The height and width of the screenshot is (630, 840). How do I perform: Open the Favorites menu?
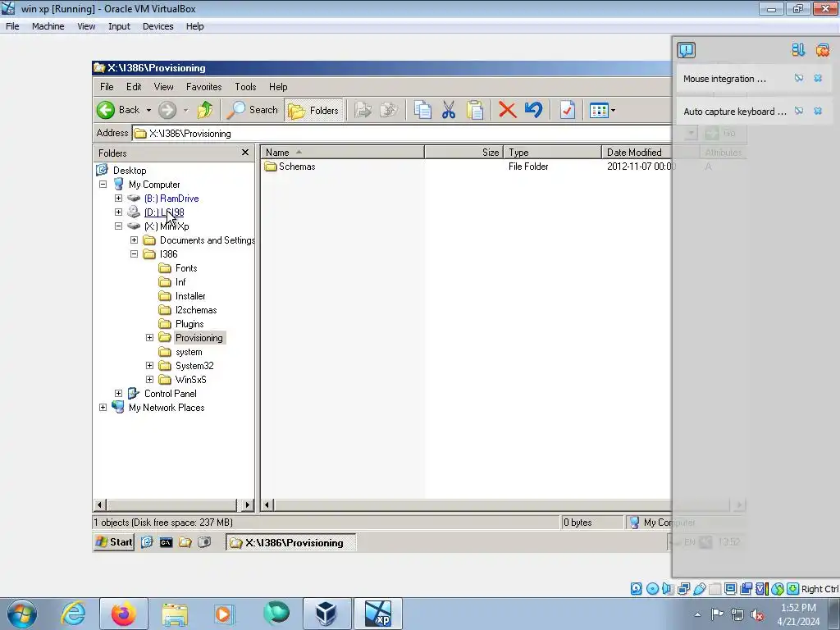coord(203,87)
